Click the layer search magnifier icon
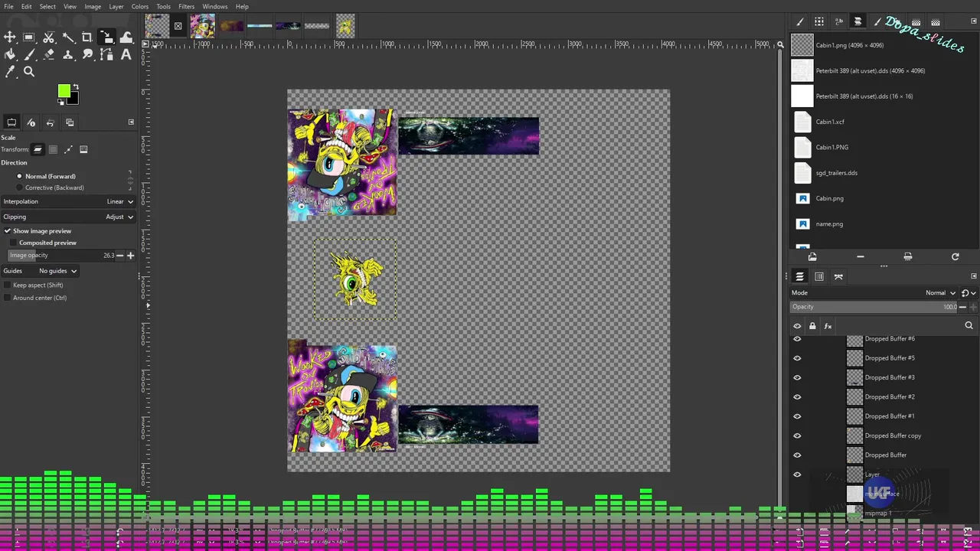This screenshot has width=980, height=551. 969,326
